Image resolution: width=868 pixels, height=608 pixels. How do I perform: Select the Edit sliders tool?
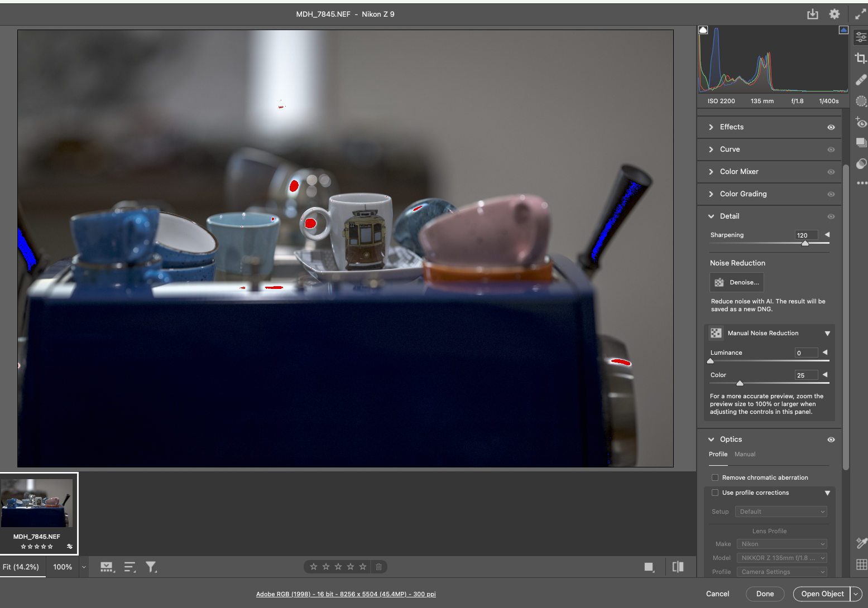861,37
